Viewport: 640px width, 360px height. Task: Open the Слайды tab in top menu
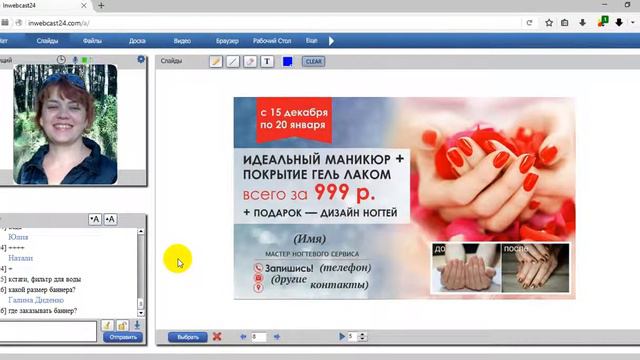[x=47, y=41]
